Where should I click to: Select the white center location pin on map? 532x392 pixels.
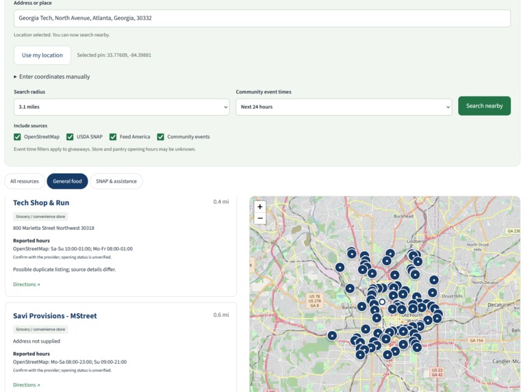pyautogui.click(x=382, y=302)
